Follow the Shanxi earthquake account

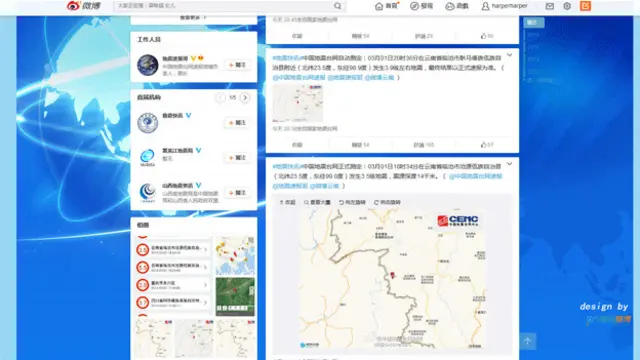[x=237, y=193]
